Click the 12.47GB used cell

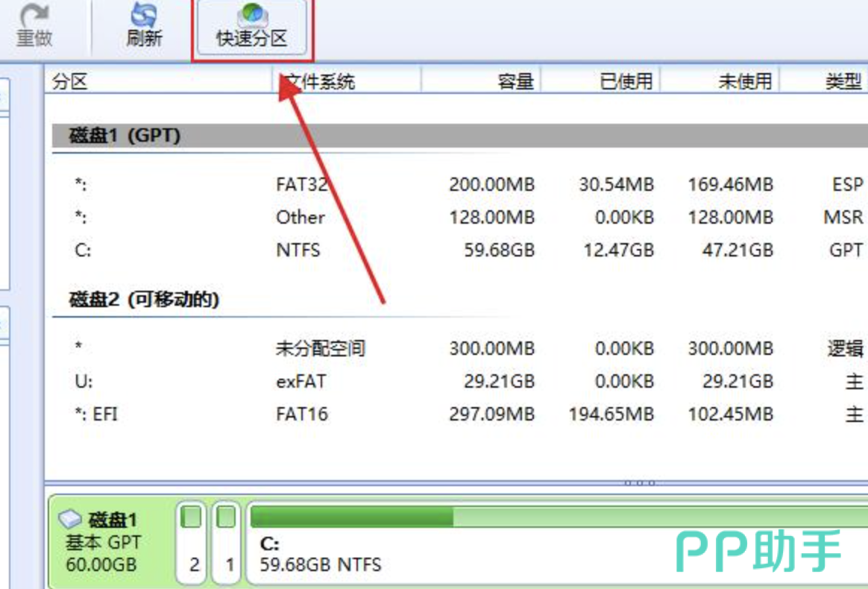(618, 251)
